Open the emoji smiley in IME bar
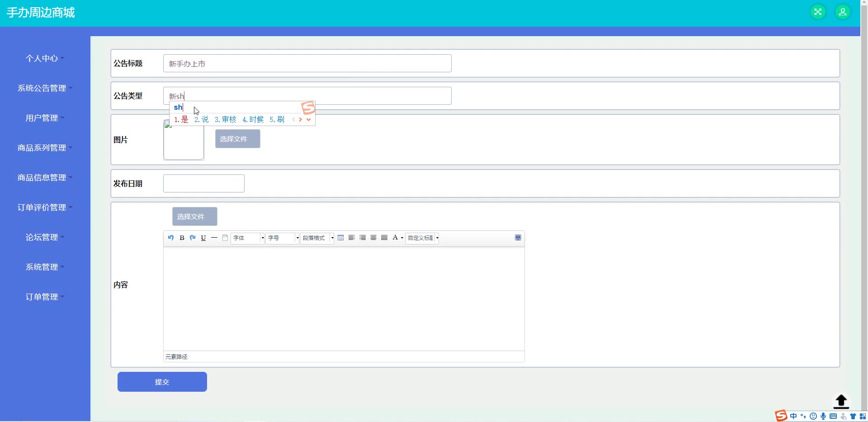 (x=813, y=416)
